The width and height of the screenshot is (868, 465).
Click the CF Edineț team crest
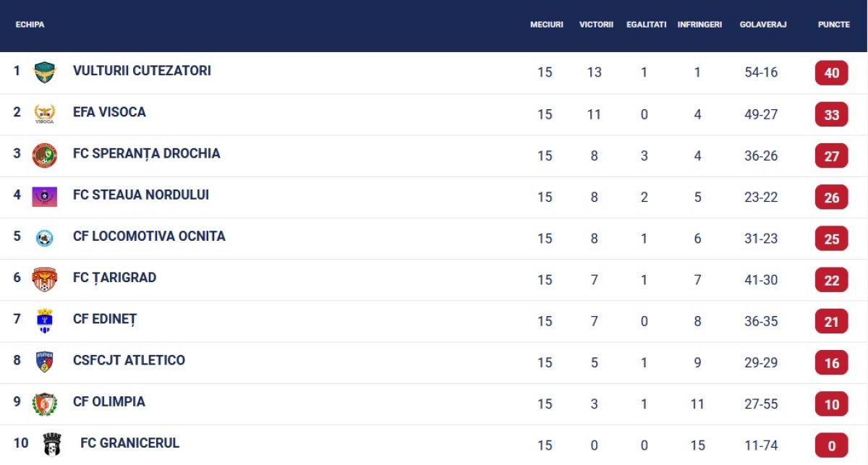coord(45,320)
